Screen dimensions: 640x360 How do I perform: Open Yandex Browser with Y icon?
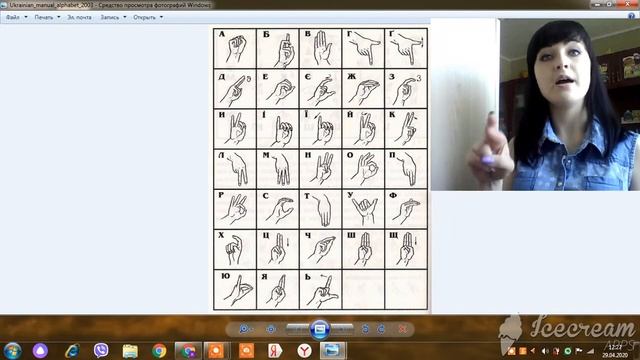pos(304,351)
